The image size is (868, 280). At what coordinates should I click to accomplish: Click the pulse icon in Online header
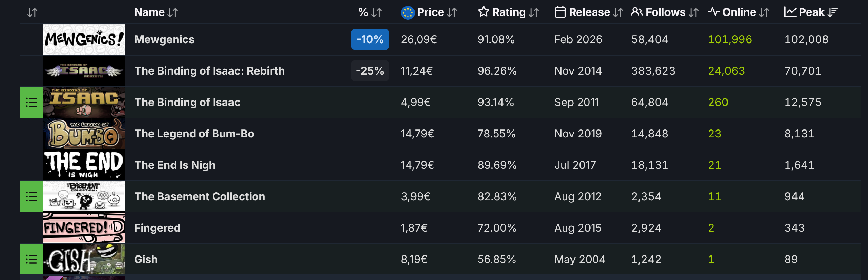[x=713, y=12]
